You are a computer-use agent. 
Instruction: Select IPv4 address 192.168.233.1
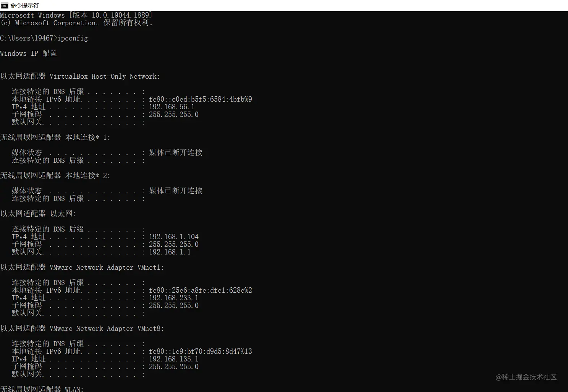(x=174, y=298)
